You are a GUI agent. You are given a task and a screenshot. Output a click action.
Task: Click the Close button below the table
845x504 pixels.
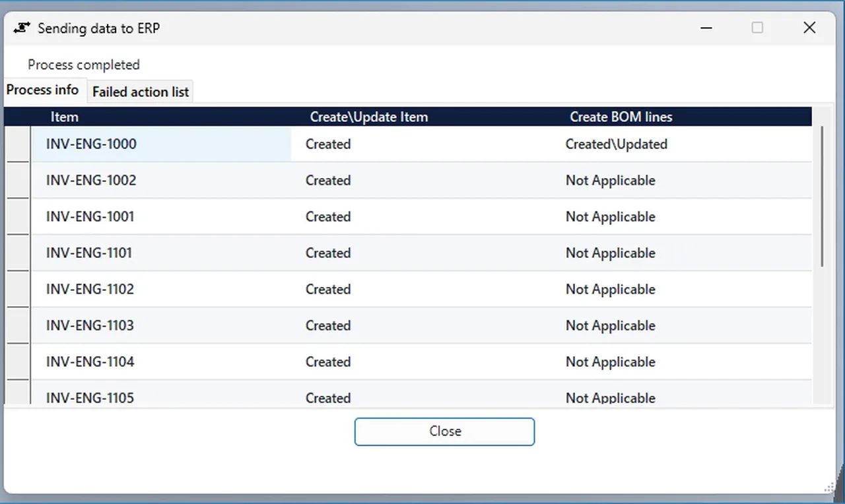(x=444, y=431)
